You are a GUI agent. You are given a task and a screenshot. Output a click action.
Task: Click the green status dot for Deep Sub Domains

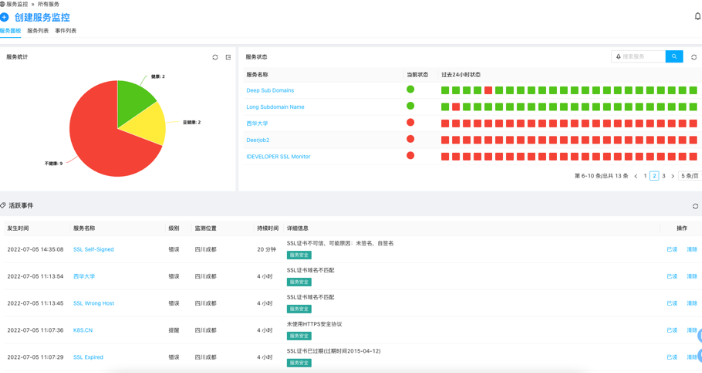(410, 90)
